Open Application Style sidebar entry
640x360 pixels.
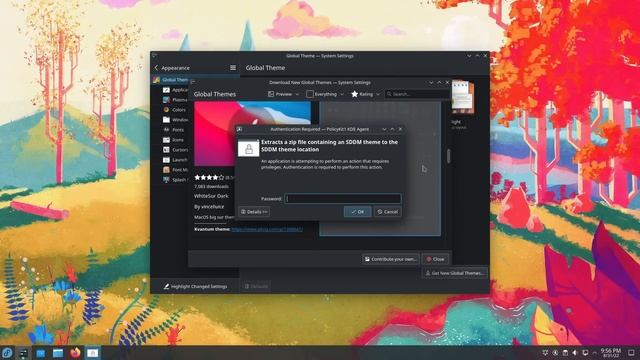(175, 90)
